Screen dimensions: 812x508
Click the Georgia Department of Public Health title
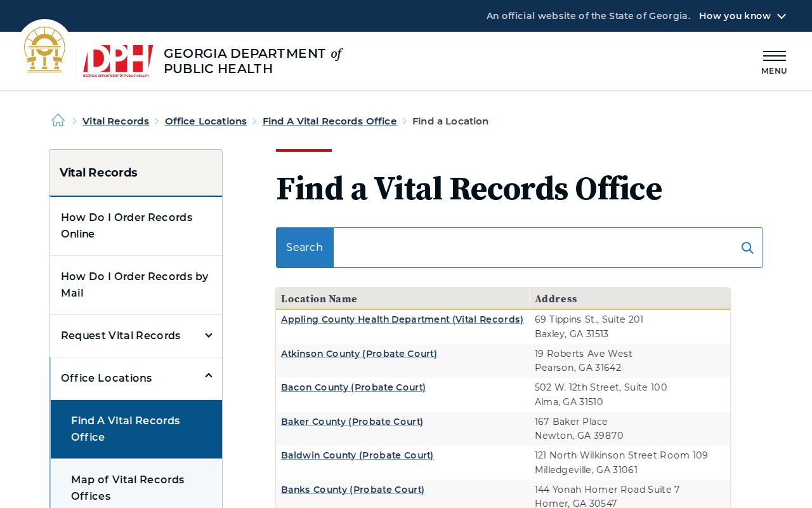[x=252, y=61]
